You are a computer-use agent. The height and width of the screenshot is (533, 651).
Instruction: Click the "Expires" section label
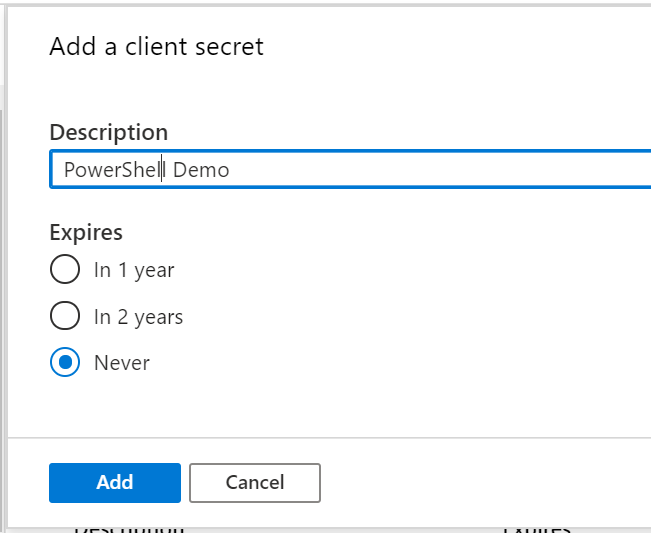(86, 233)
